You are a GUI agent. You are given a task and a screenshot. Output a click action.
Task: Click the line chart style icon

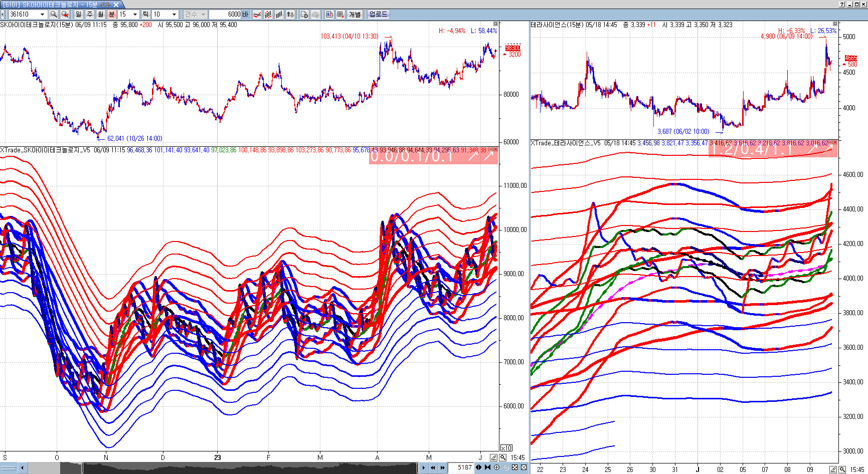coord(257,15)
